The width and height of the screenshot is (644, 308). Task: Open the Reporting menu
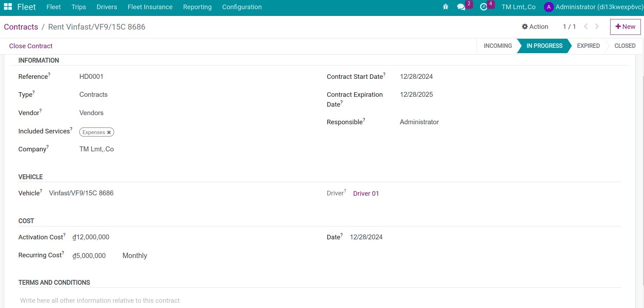click(197, 7)
